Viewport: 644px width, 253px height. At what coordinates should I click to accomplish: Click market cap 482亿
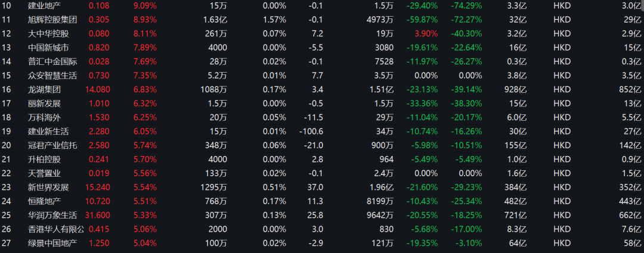click(516, 201)
